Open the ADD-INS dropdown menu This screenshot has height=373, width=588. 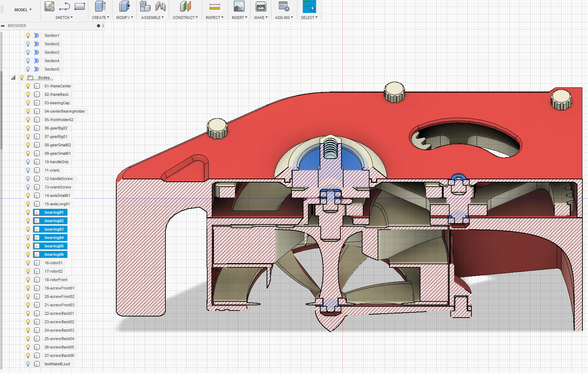tap(284, 18)
